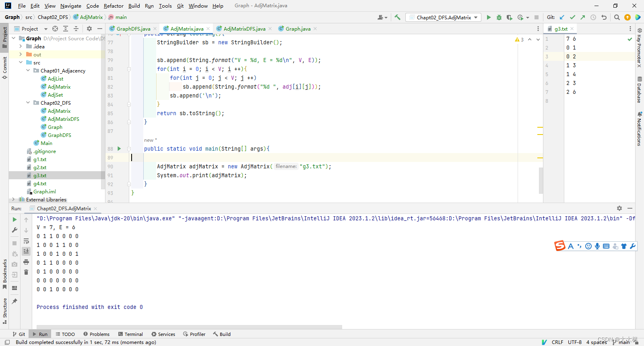Close the g3.txt editor tab

[572, 29]
